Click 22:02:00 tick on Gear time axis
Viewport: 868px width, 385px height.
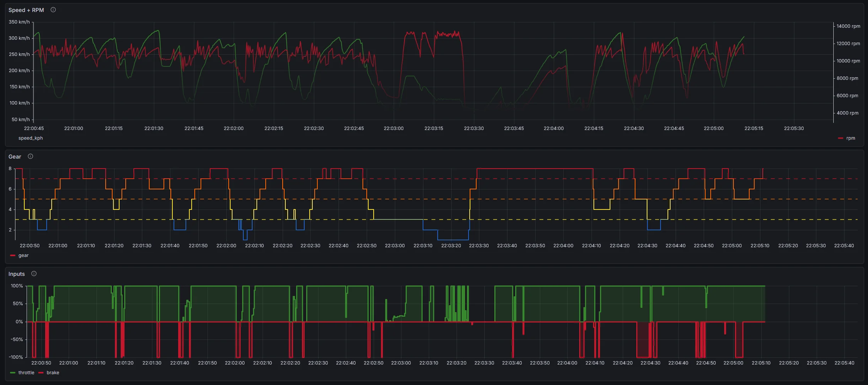[x=226, y=246]
